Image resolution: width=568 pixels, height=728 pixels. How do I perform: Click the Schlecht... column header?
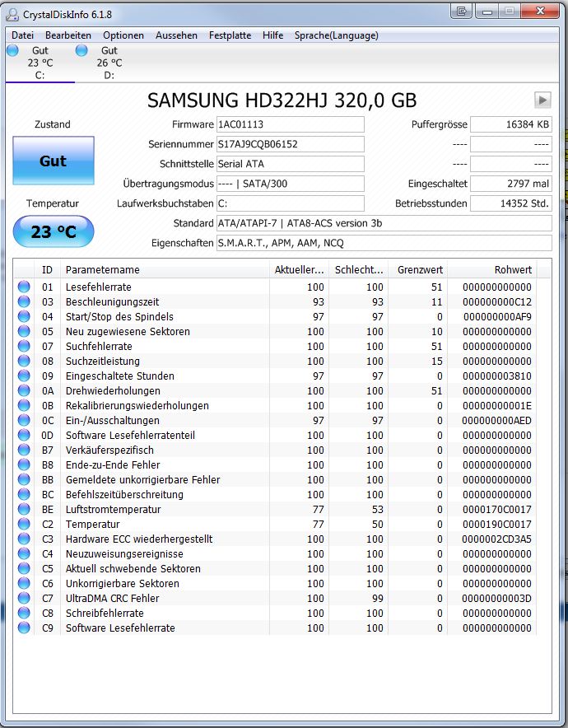pyautogui.click(x=358, y=270)
